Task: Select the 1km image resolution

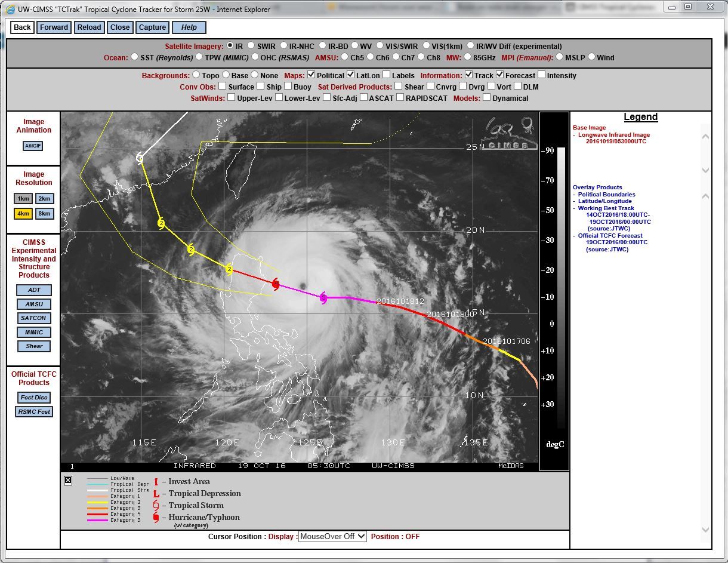Action: (x=23, y=199)
